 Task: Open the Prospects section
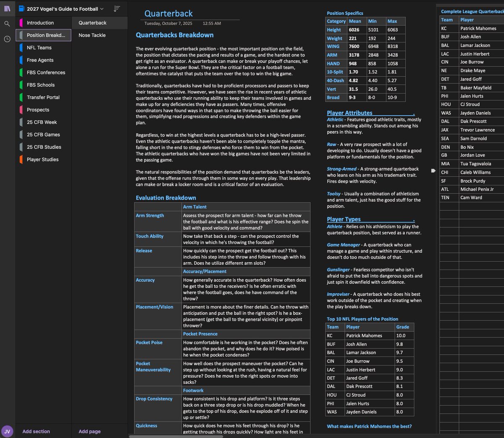pyautogui.click(x=43, y=110)
